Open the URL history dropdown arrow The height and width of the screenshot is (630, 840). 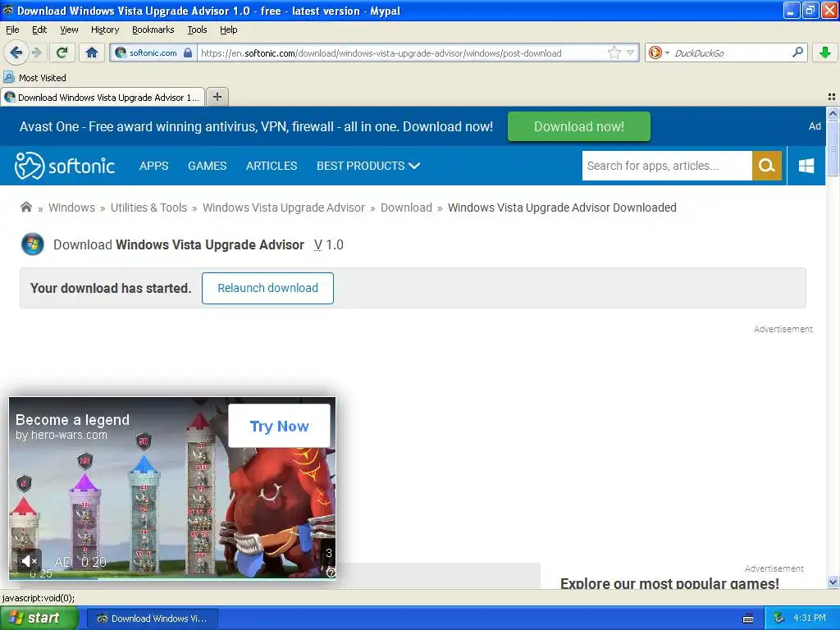click(x=631, y=52)
